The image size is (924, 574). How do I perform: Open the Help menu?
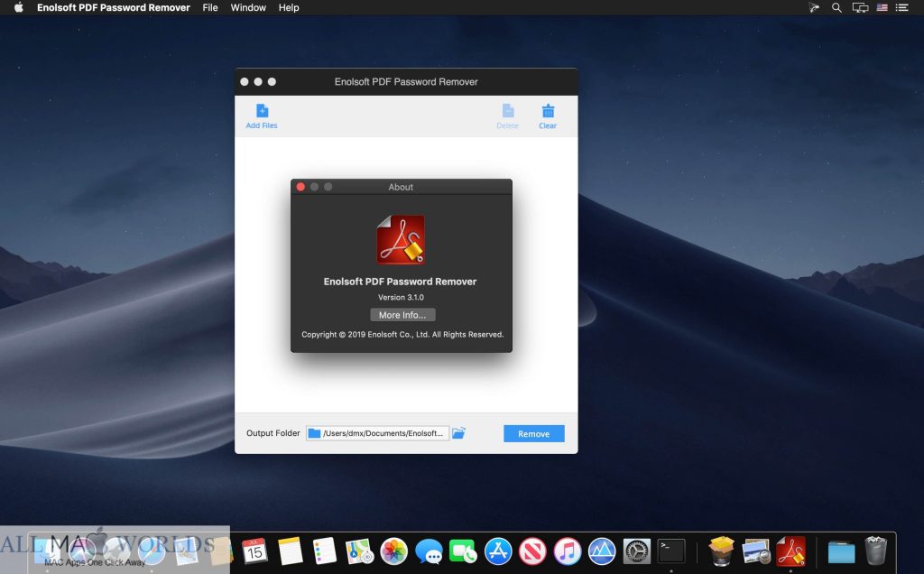pos(289,7)
